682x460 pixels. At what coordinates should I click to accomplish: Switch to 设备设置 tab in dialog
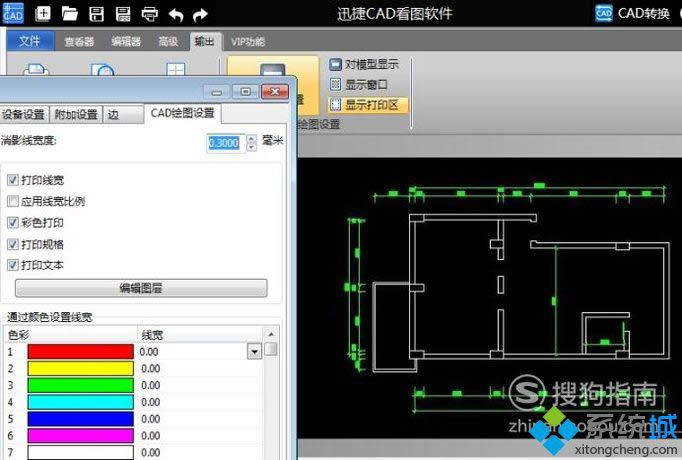(24, 114)
